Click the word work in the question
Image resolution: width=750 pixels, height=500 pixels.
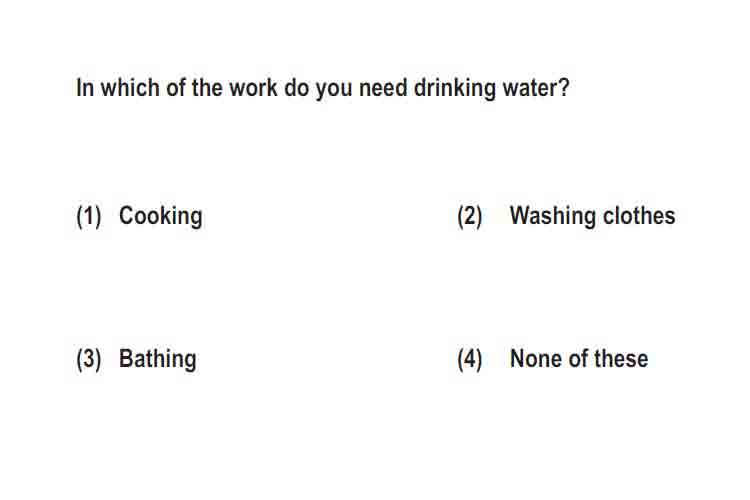coord(254,88)
